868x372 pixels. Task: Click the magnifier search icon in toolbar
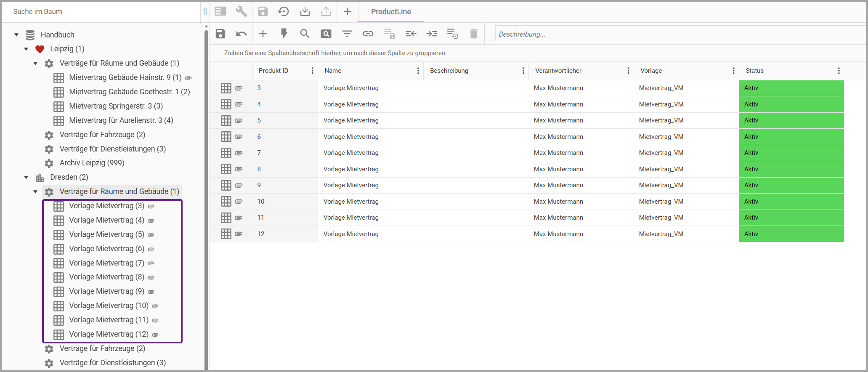coord(305,34)
